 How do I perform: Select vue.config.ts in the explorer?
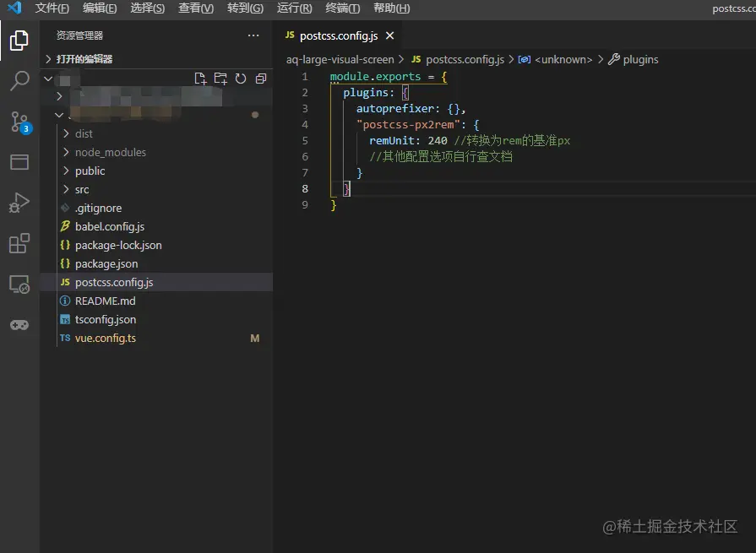pyautogui.click(x=105, y=338)
